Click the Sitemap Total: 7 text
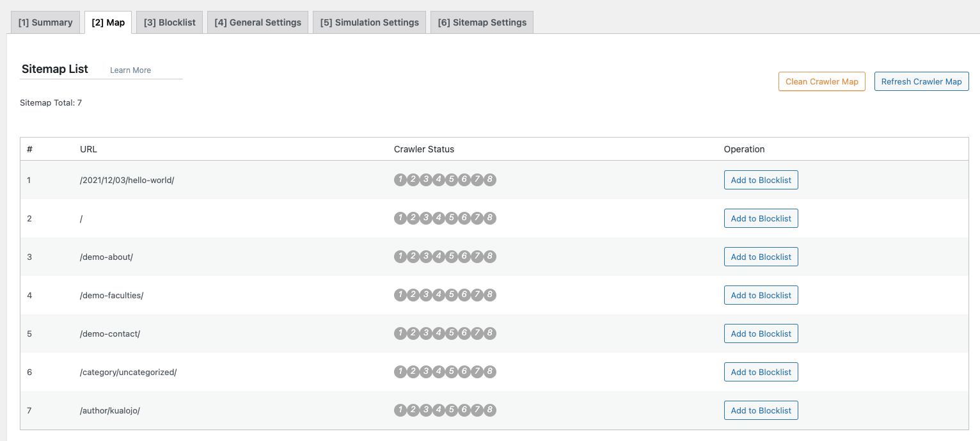This screenshot has width=980, height=441. point(51,102)
